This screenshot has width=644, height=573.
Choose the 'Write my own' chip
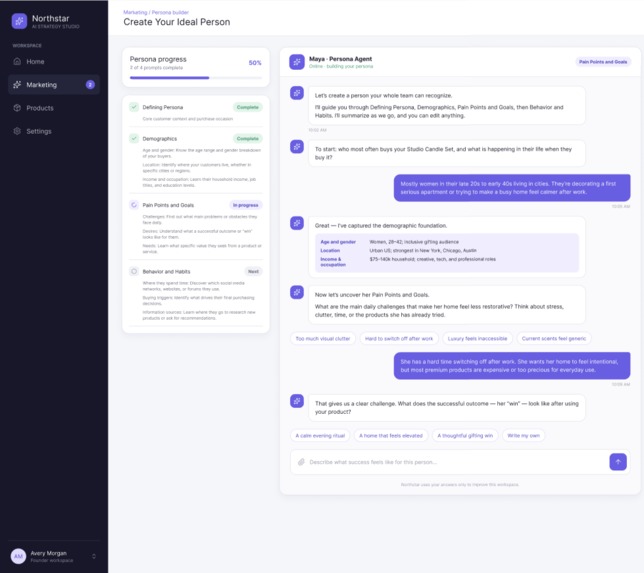click(x=523, y=435)
